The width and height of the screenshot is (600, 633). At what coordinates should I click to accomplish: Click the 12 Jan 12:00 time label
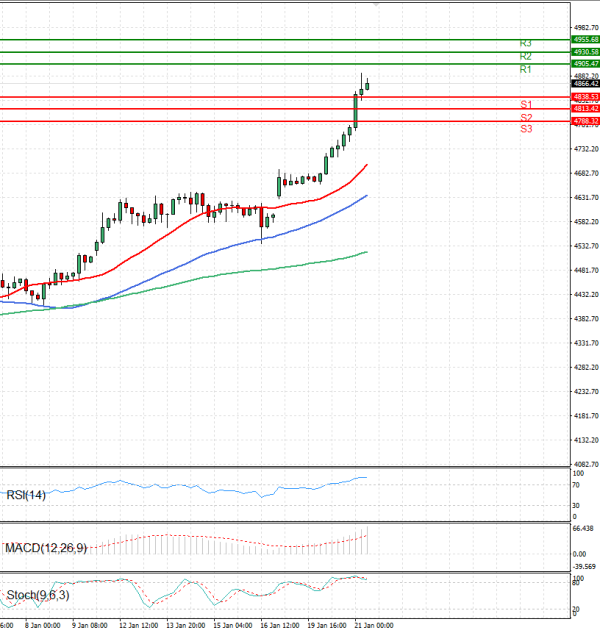click(x=138, y=626)
